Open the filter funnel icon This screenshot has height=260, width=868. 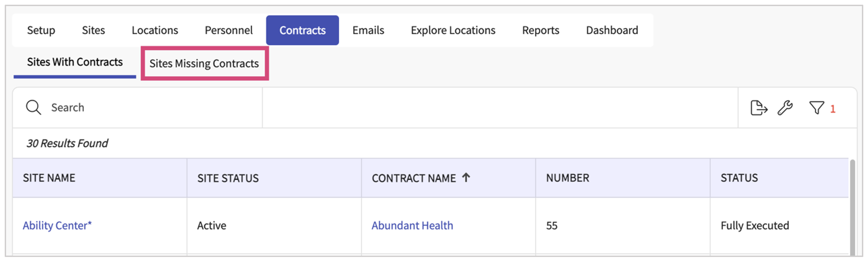coord(817,108)
